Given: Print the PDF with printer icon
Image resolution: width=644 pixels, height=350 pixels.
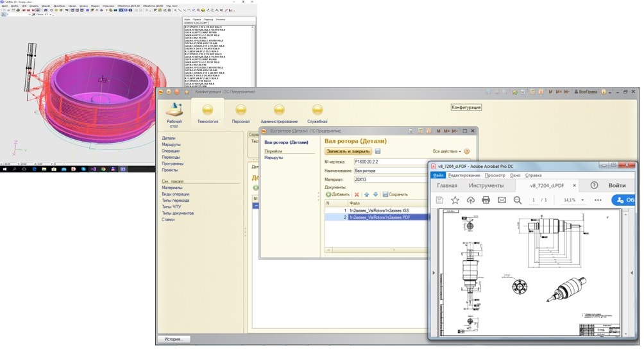Looking at the screenshot, I should click(x=486, y=200).
